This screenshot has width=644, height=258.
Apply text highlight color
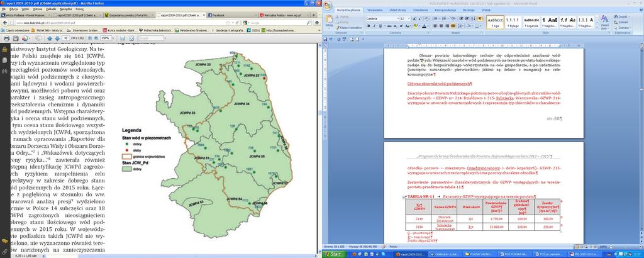[x=416, y=26]
